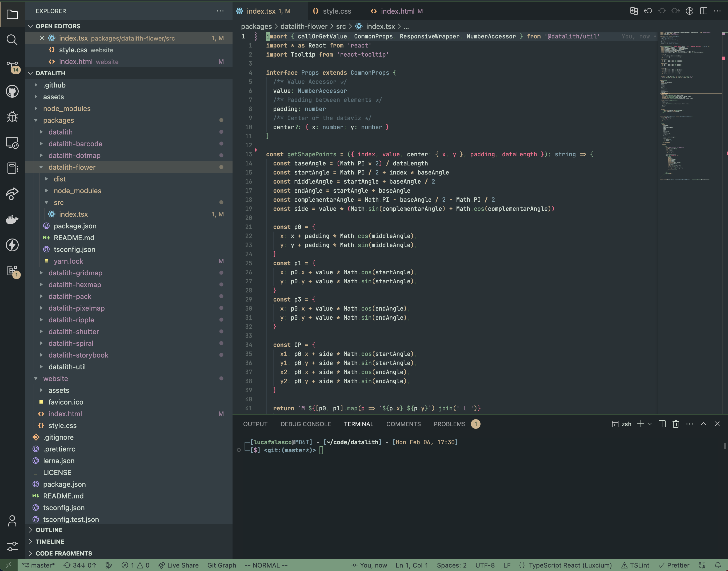This screenshot has width=728, height=571.
Task: Open the Run and Debug view
Action: click(12, 117)
